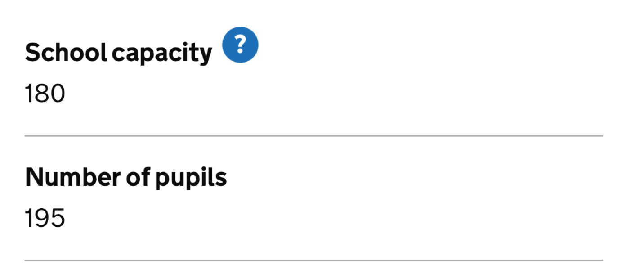The image size is (644, 270).
Task: Click the capital N of "Number"
Action: tap(35, 178)
